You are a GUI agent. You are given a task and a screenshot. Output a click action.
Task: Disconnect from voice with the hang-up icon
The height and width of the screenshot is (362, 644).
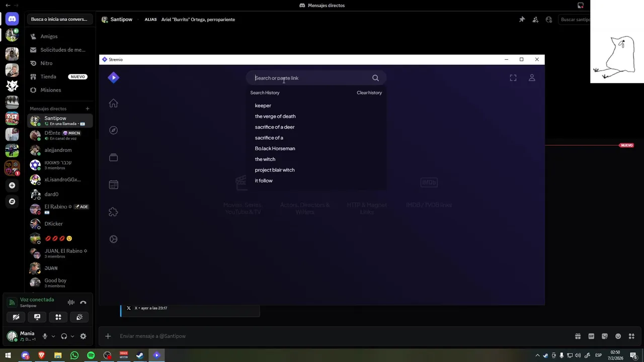click(x=83, y=303)
